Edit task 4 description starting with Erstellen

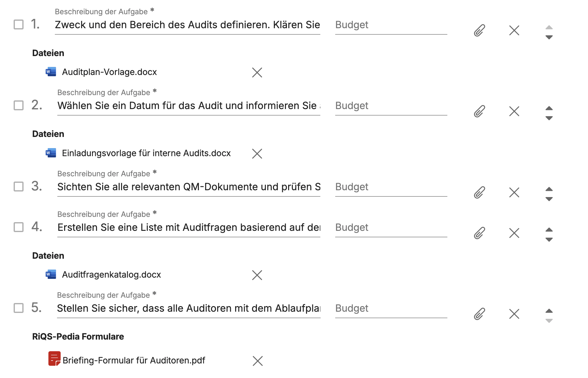pos(188,227)
